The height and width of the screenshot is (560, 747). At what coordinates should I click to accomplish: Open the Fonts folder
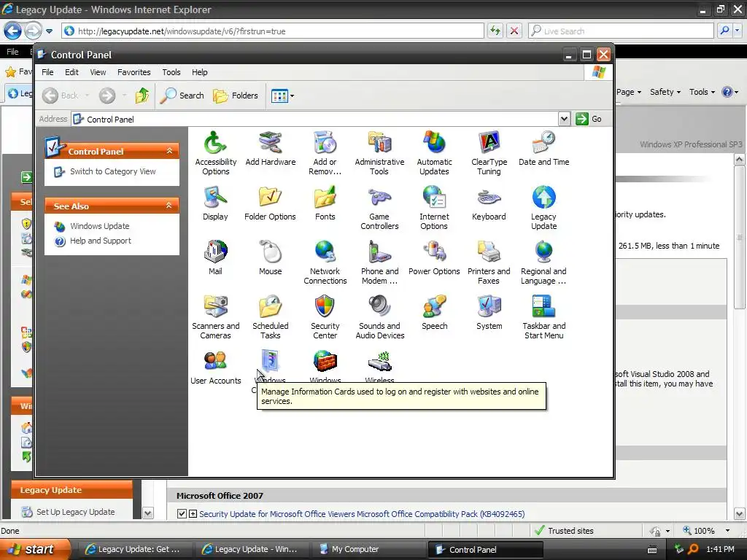325,203
